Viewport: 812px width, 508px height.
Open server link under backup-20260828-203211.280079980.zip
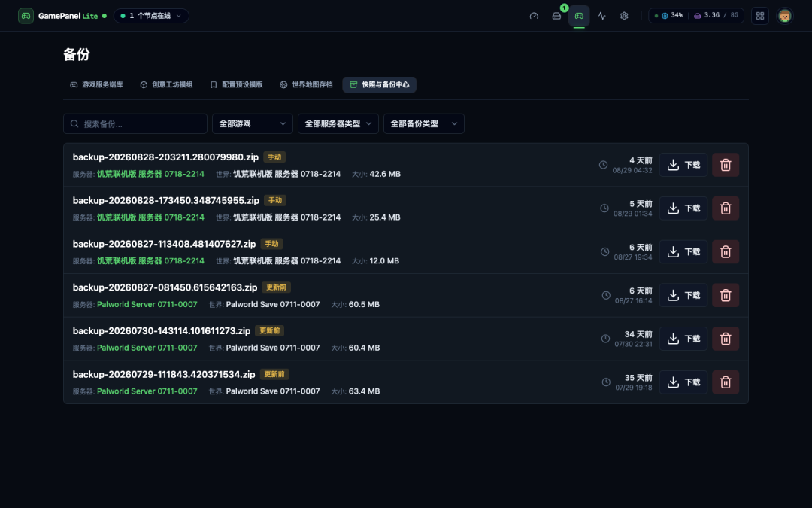point(150,174)
